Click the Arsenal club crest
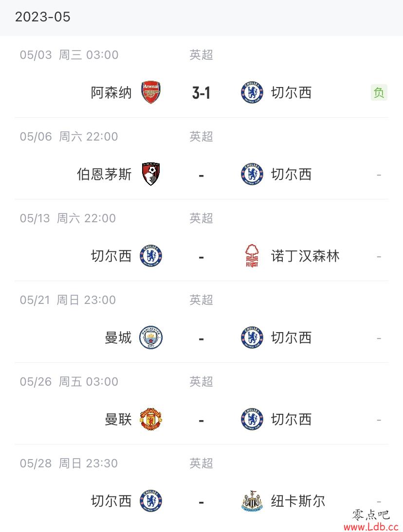The image size is (403, 532). 151,92
